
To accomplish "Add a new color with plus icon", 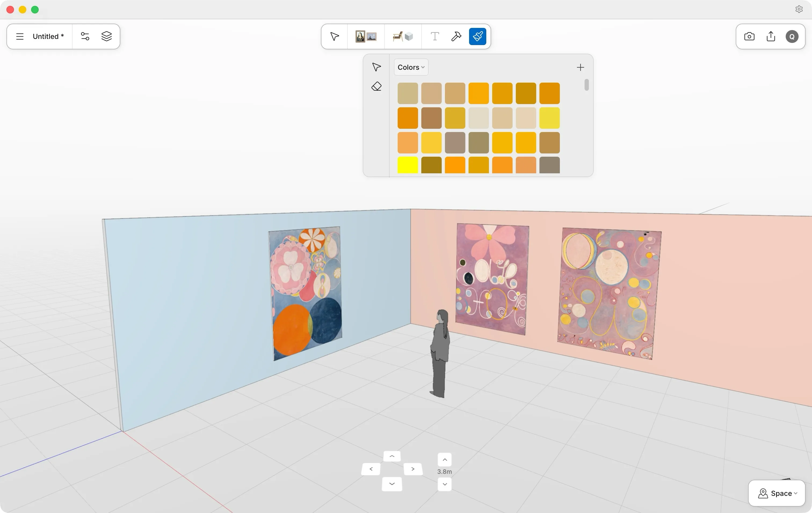I will 580,67.
